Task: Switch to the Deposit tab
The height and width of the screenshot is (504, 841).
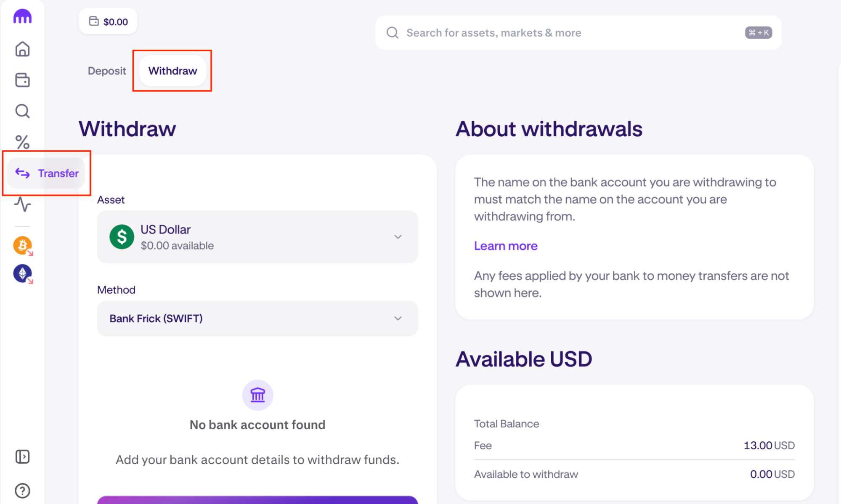Action: click(107, 71)
